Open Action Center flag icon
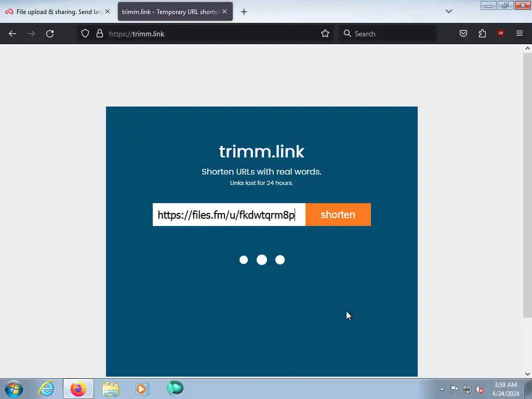 [x=454, y=389]
